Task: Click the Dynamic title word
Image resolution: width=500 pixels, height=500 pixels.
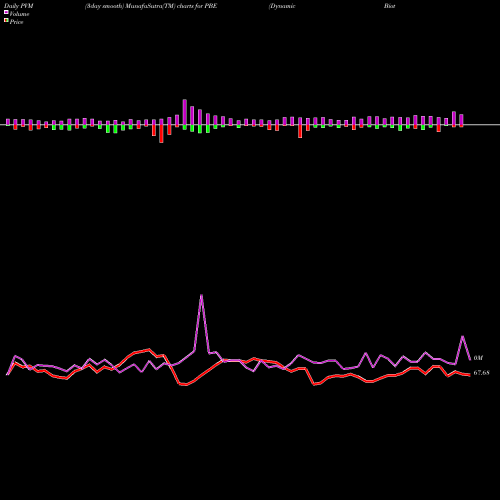Action: point(282,6)
